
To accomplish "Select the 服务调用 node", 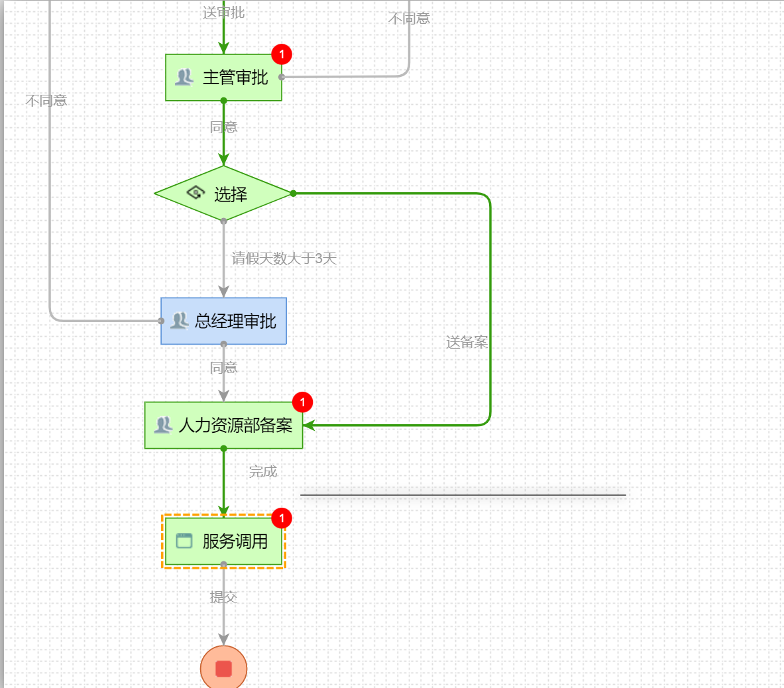I will coord(223,542).
